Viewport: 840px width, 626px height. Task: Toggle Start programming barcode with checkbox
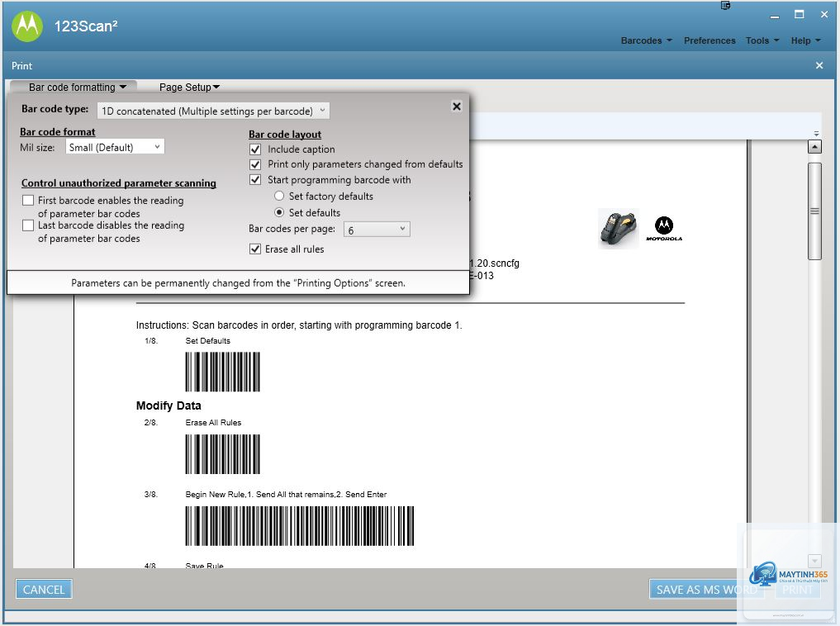255,180
